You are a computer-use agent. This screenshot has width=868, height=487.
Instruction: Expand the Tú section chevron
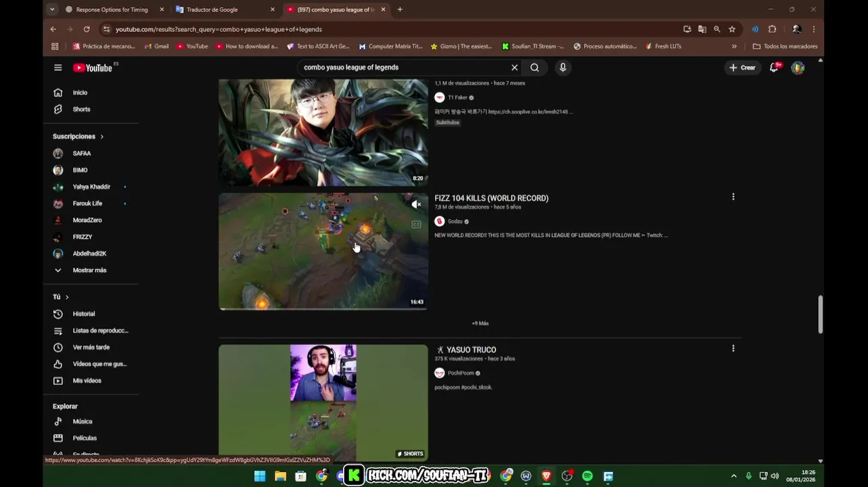pyautogui.click(x=67, y=297)
